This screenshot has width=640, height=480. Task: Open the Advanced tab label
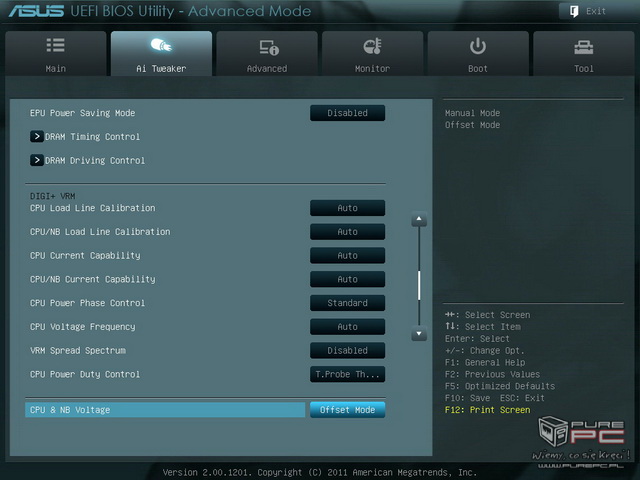(x=267, y=69)
